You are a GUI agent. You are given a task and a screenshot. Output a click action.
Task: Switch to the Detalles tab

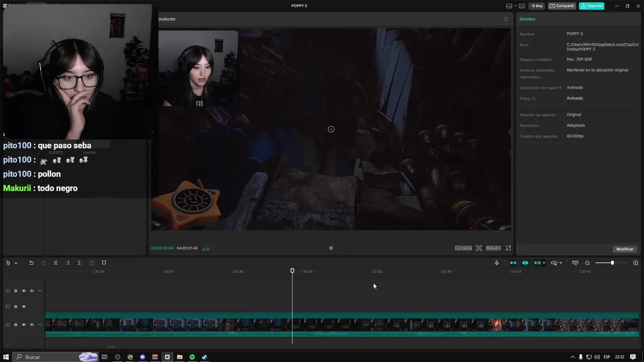[x=527, y=19]
